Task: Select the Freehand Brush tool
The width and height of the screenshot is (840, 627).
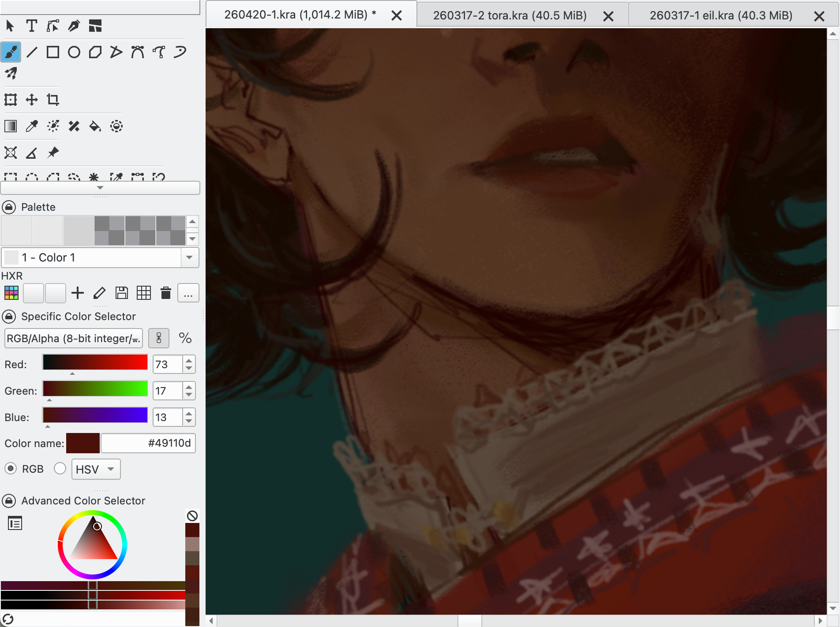Action: tap(11, 52)
